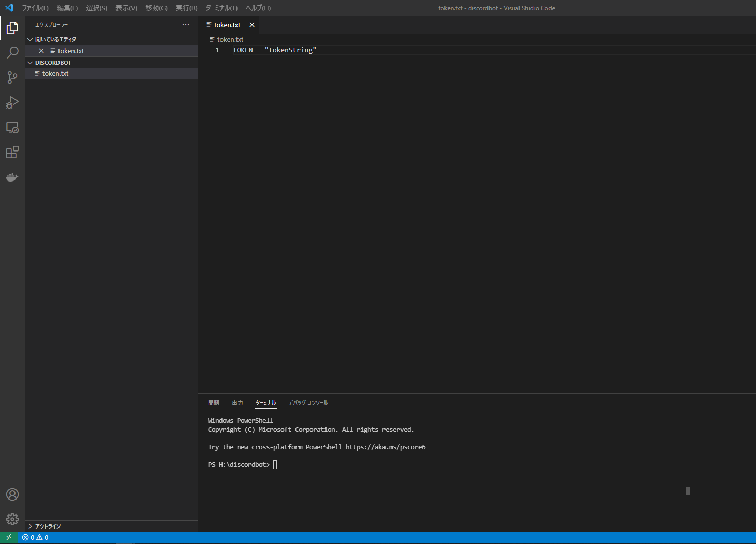
Task: Click the remote connection indicator in the status bar
Action: [8, 537]
